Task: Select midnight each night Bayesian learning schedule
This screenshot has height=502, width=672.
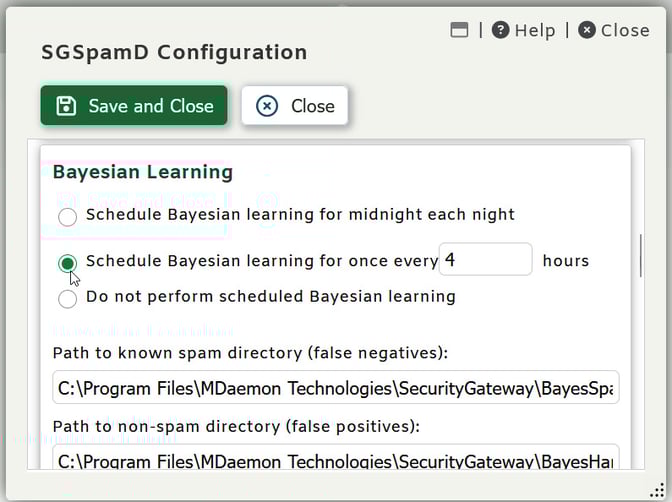Action: tap(68, 217)
